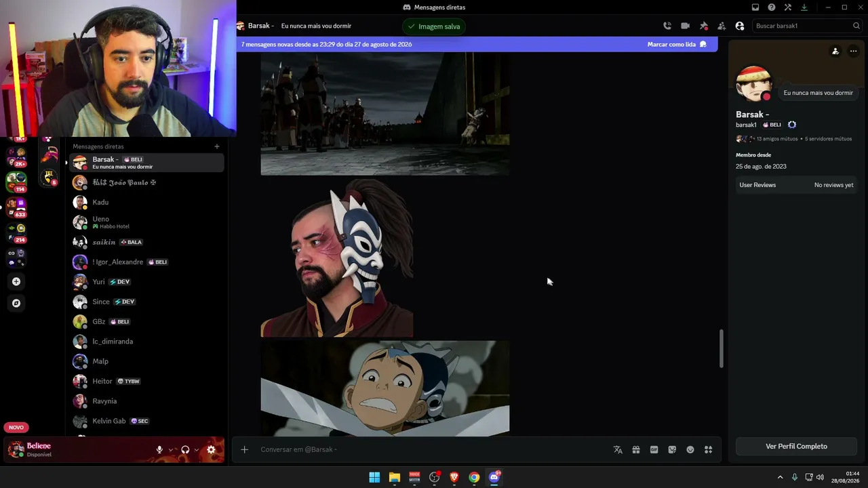The height and width of the screenshot is (488, 868).
Task: Open the emoji picker
Action: pyautogui.click(x=690, y=449)
